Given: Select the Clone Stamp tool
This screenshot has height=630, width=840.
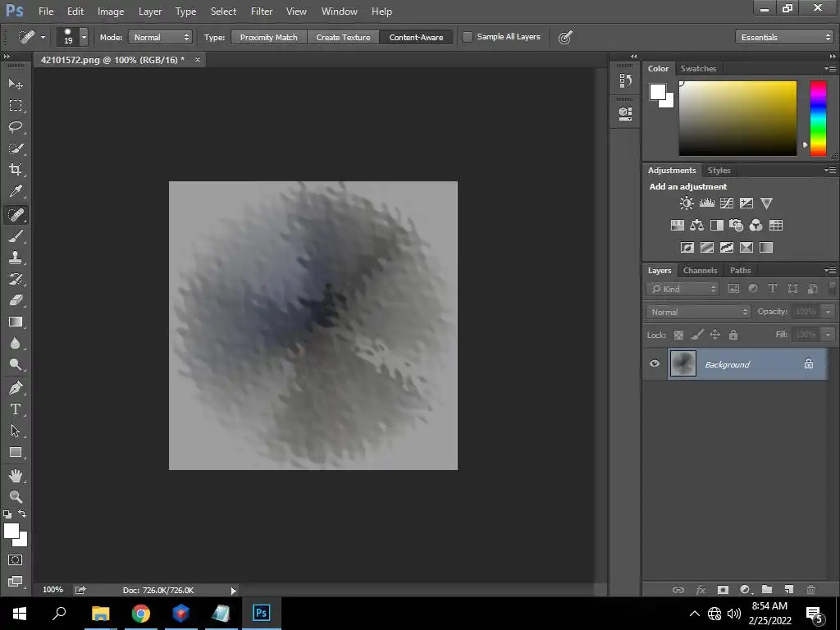Looking at the screenshot, I should pyautogui.click(x=16, y=258).
